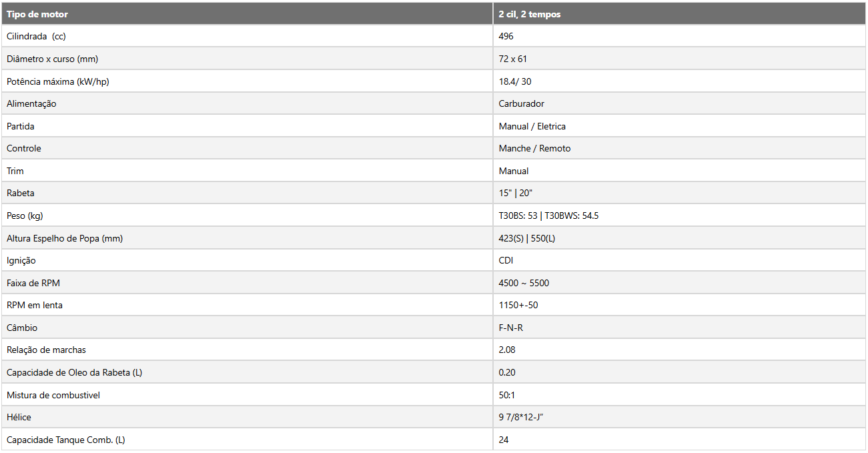This screenshot has width=868, height=453.
Task: Click the 'Tipo de motor' header cell
Action: tap(247, 14)
